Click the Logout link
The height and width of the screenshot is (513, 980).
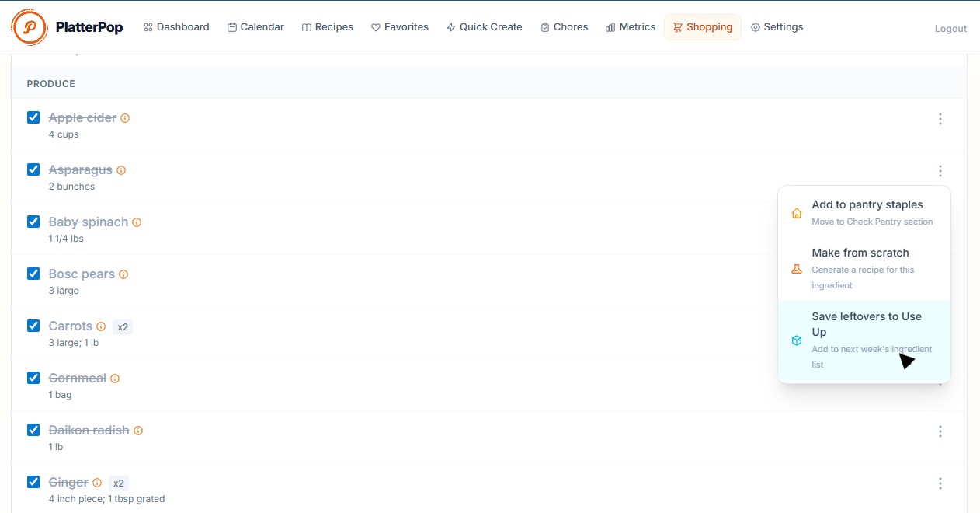pyautogui.click(x=950, y=29)
